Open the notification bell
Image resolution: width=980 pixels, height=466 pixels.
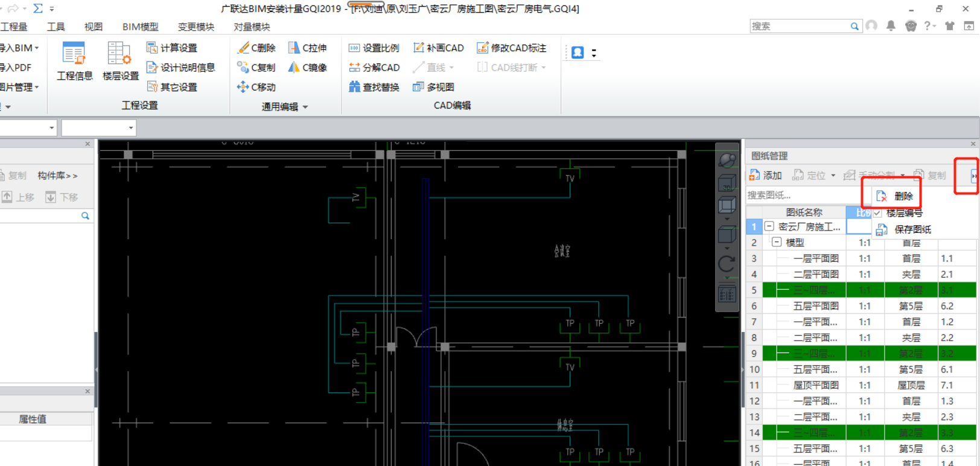(891, 26)
